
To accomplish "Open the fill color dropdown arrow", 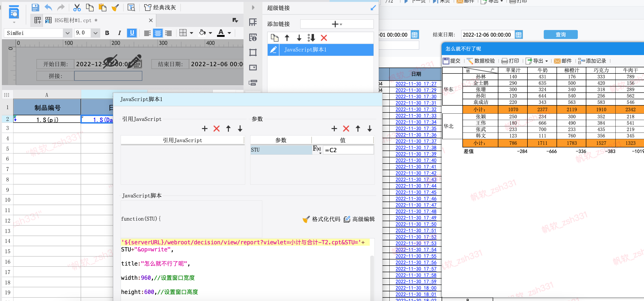I will 210,33.
